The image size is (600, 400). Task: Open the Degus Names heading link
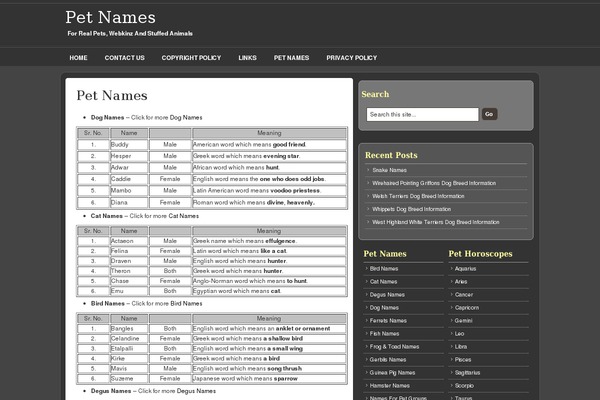(x=111, y=391)
